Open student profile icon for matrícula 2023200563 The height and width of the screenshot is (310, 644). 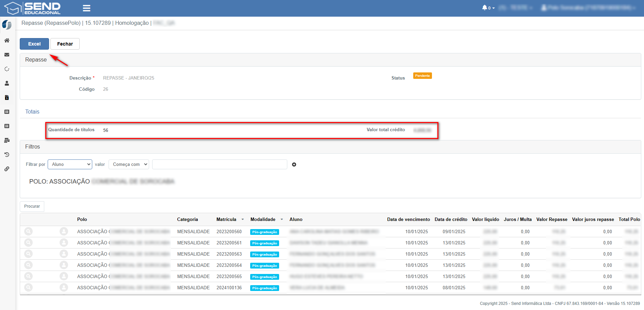tap(64, 254)
